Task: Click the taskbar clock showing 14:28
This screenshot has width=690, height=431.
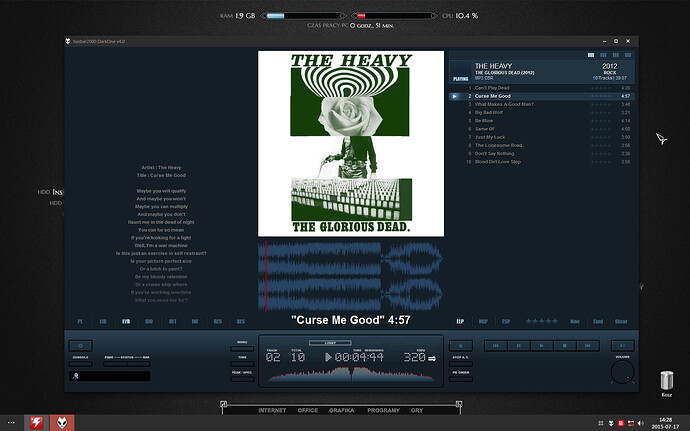Action: (665, 423)
